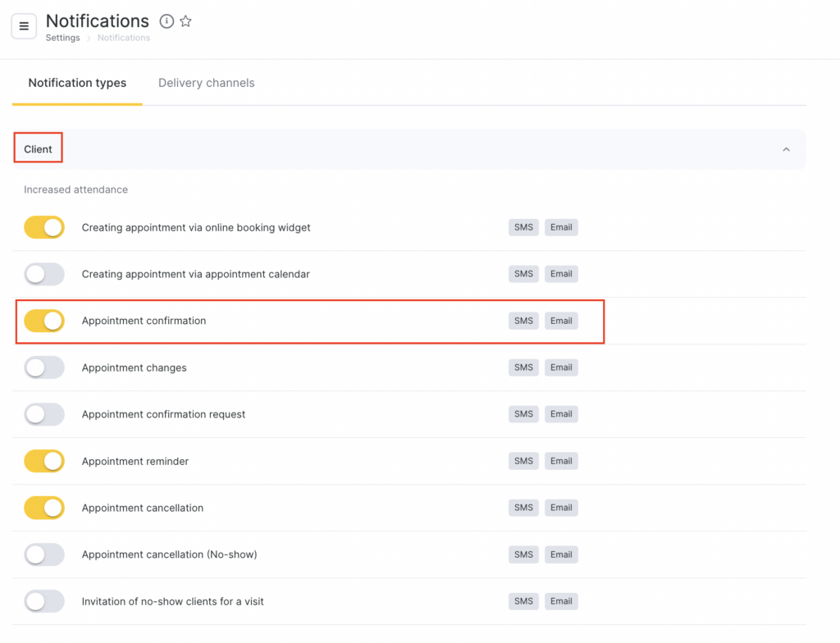Open SMS template for Appointment cancellation
Image resolution: width=840 pixels, height=643 pixels.
(523, 508)
